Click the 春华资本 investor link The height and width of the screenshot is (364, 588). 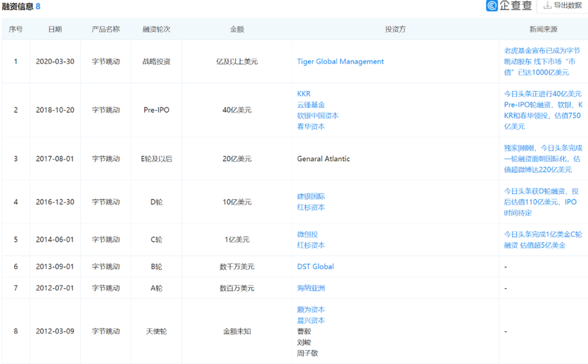310,126
